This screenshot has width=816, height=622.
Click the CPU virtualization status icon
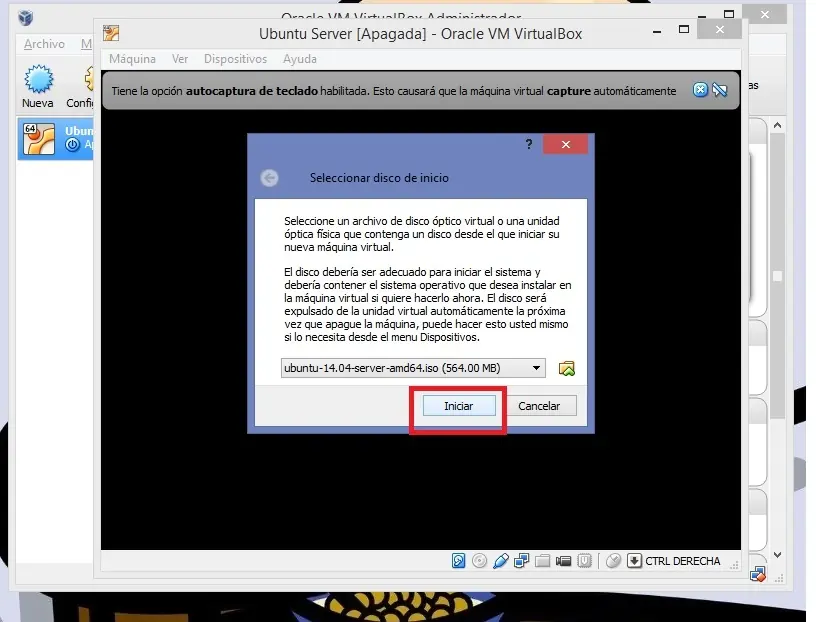[x=584, y=561]
